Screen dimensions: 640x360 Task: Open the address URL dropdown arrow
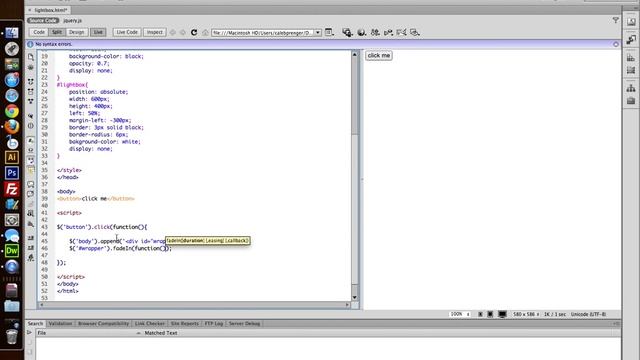coord(318,33)
